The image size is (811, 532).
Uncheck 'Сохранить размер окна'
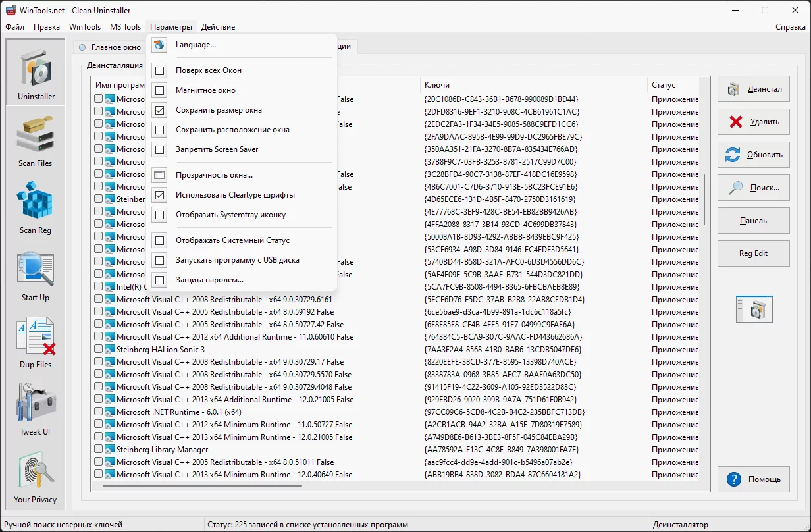(159, 110)
